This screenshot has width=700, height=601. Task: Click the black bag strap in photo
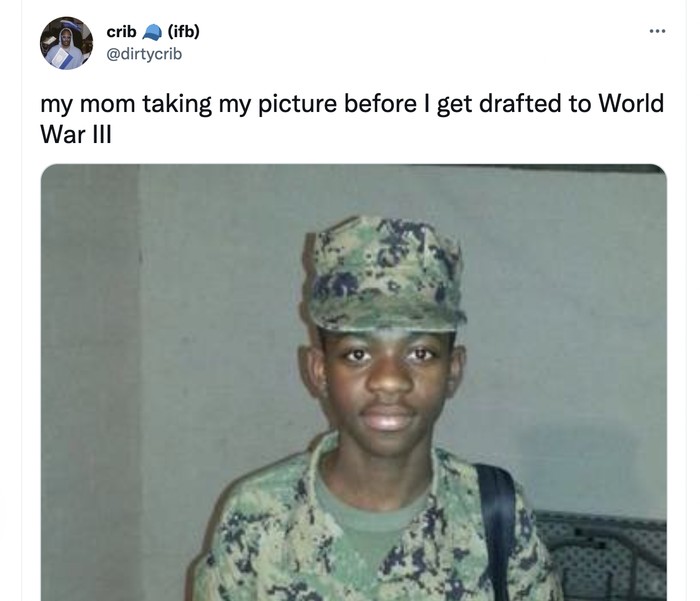(x=496, y=531)
